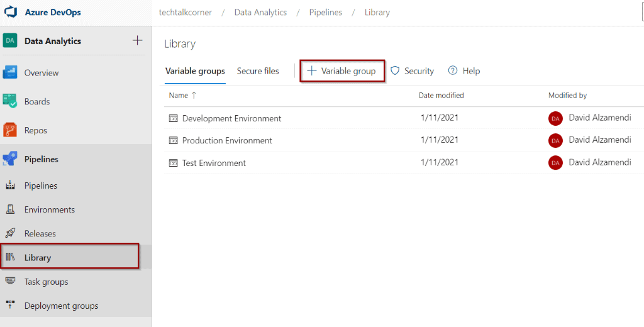Viewport: 644px width, 327px height.
Task: Open the Repos icon in sidebar
Action: pyautogui.click(x=10, y=130)
